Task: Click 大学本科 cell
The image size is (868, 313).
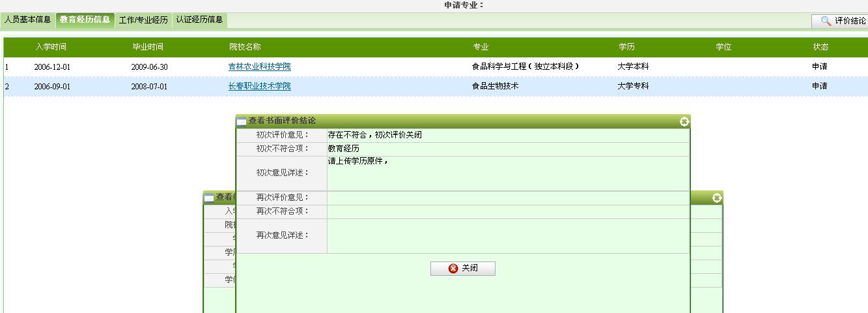Action: coord(634,67)
